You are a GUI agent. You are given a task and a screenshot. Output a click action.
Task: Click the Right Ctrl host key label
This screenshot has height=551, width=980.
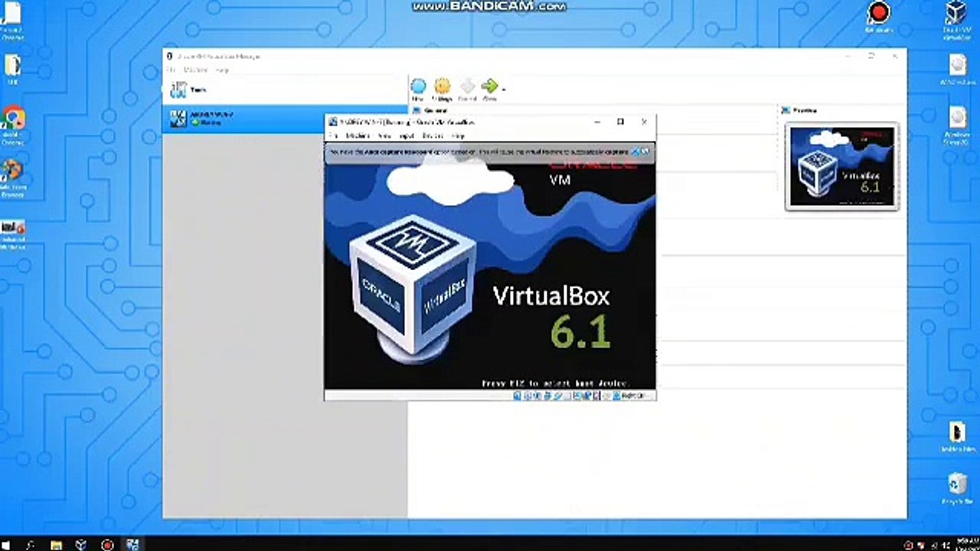click(634, 396)
